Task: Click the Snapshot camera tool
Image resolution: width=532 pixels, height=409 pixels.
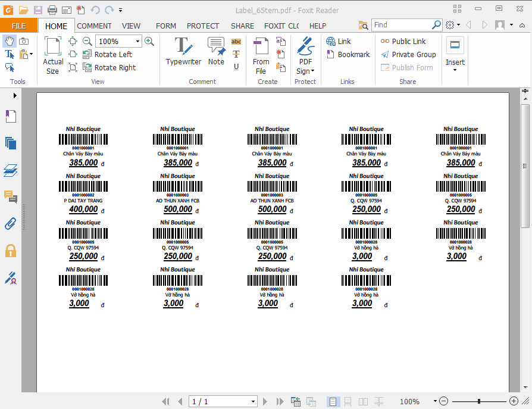Action: [x=24, y=41]
